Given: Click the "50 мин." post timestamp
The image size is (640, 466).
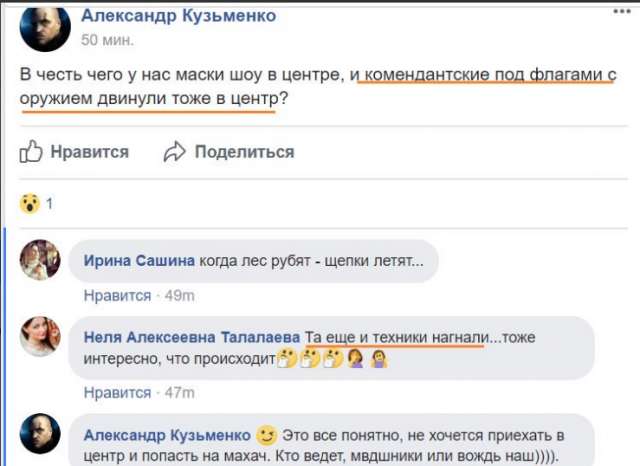Looking at the screenshot, I should (x=104, y=40).
